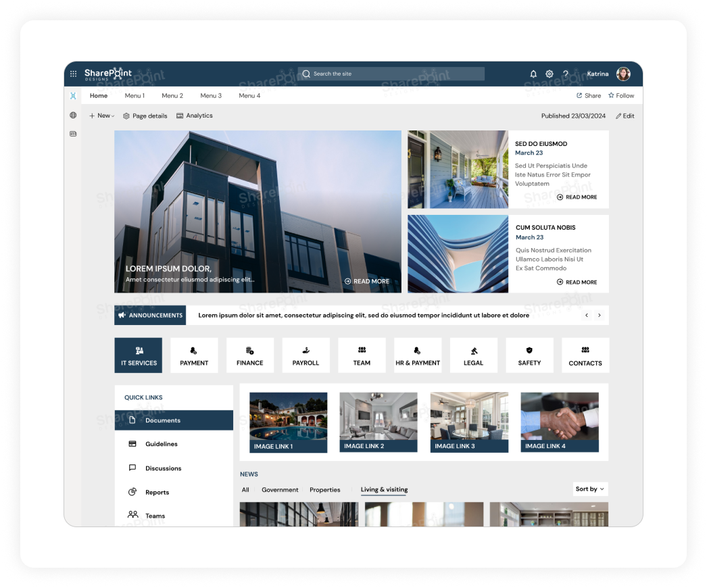Open Menu 2

click(x=172, y=95)
